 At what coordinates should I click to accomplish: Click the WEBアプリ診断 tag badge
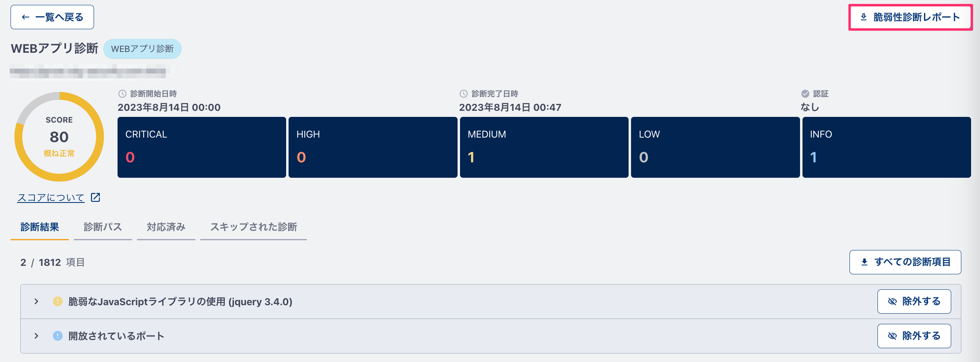click(142, 49)
